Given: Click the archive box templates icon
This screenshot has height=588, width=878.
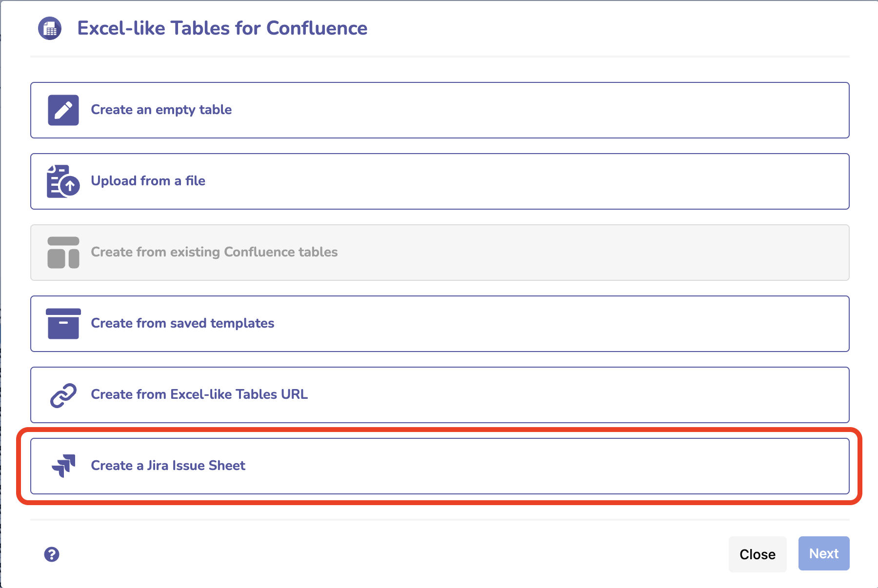Looking at the screenshot, I should 63,324.
